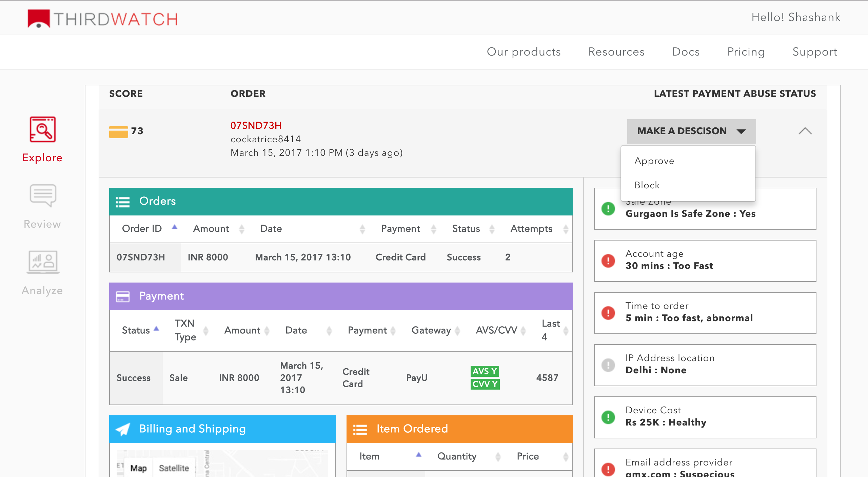
Task: Open the Explore sidebar icon
Action: pos(42,130)
